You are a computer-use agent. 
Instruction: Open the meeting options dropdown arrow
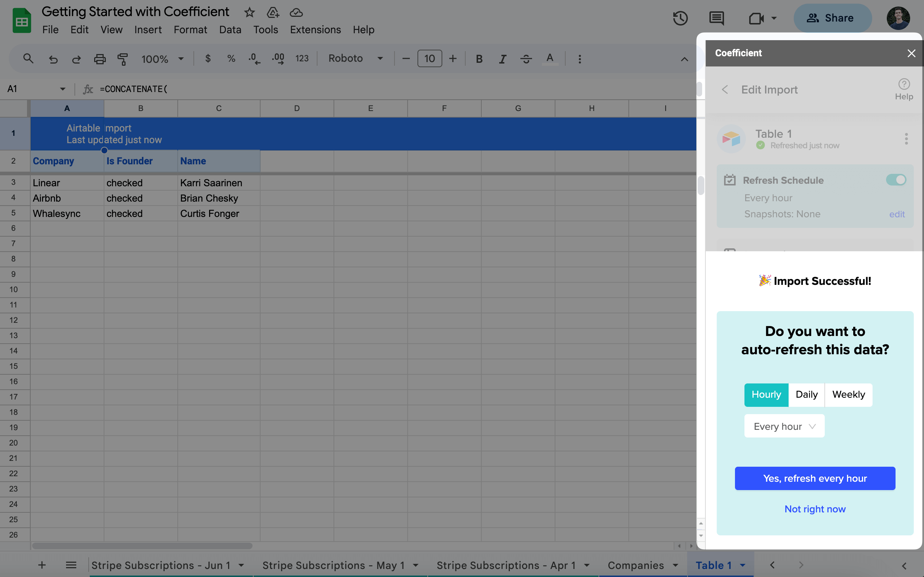click(774, 18)
